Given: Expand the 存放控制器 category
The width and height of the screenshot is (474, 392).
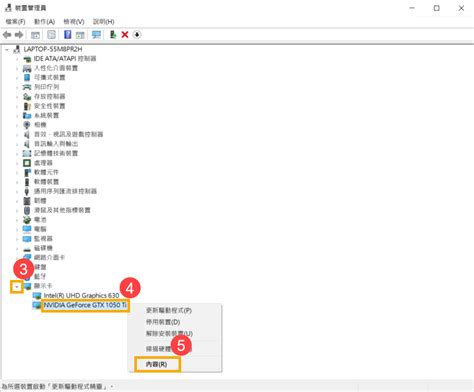Looking at the screenshot, I should (x=17, y=97).
